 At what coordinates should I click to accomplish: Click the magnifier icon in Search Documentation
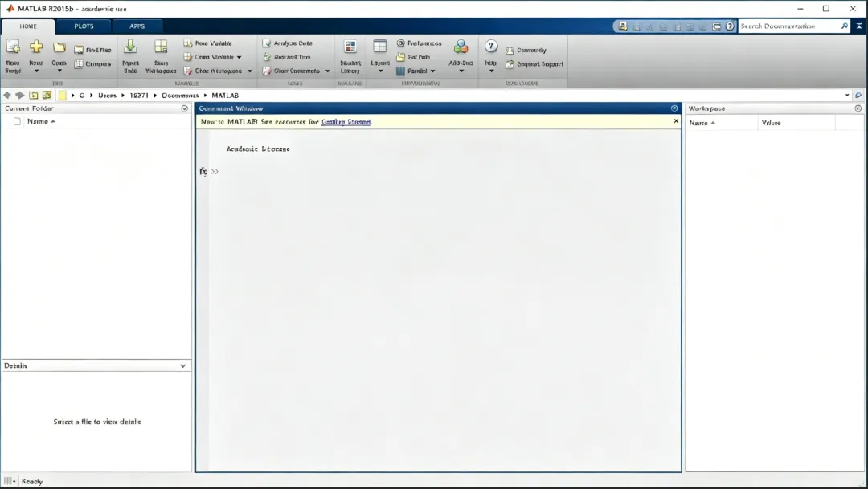click(844, 26)
